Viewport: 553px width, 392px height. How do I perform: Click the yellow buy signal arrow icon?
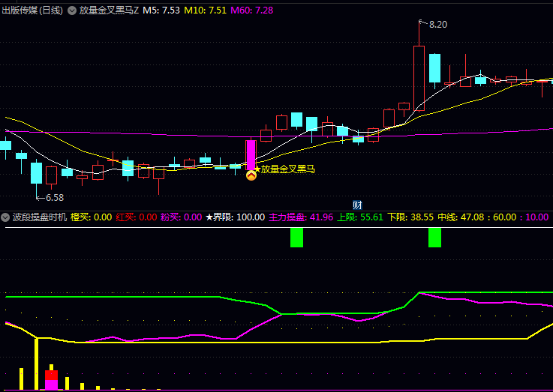(x=251, y=175)
